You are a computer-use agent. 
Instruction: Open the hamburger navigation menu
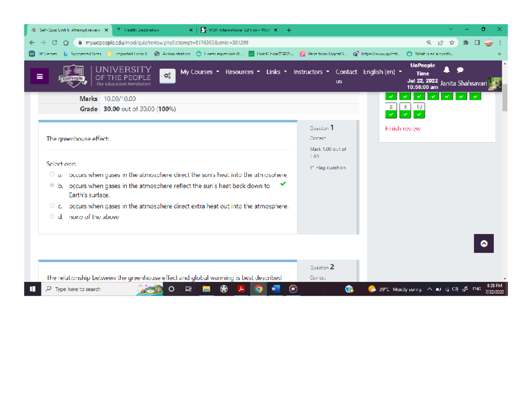point(39,76)
